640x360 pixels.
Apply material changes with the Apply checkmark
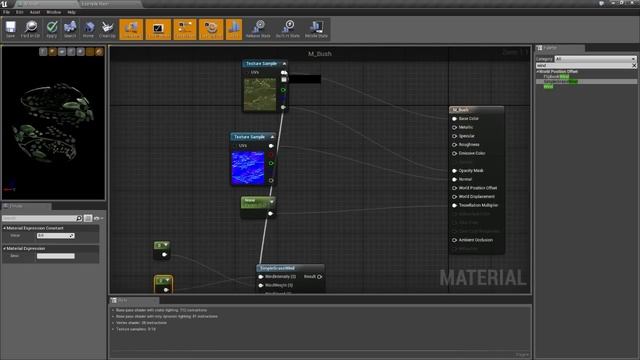pyautogui.click(x=51, y=29)
